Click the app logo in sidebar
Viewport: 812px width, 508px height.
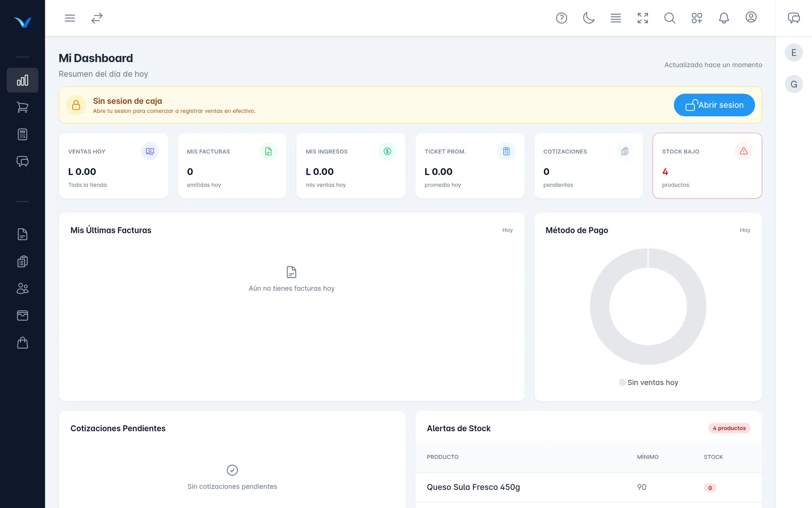pyautogui.click(x=23, y=22)
